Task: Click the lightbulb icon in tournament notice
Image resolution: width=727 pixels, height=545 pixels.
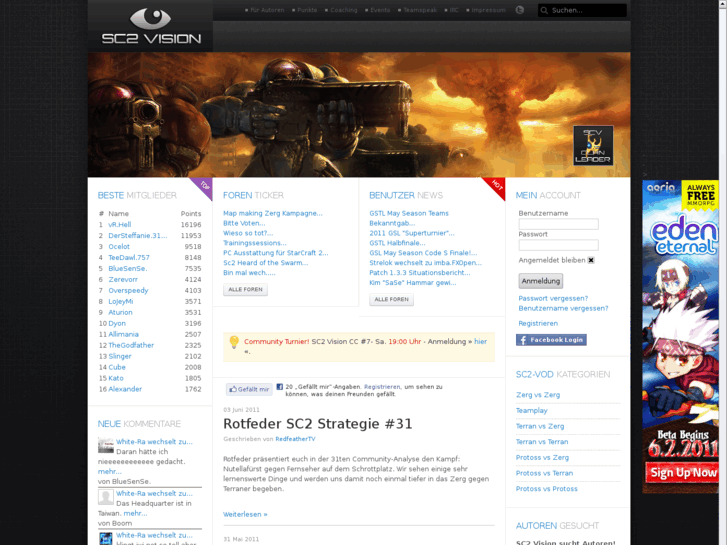Action: tap(234, 342)
